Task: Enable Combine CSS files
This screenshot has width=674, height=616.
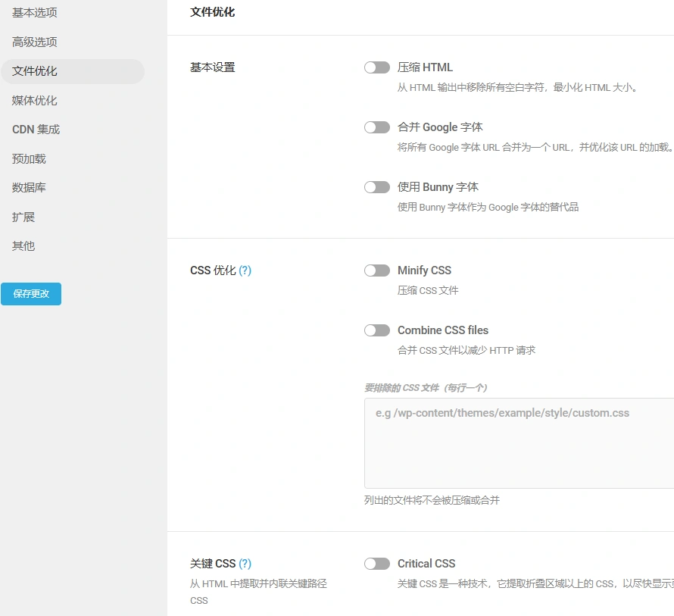Action: coord(376,330)
